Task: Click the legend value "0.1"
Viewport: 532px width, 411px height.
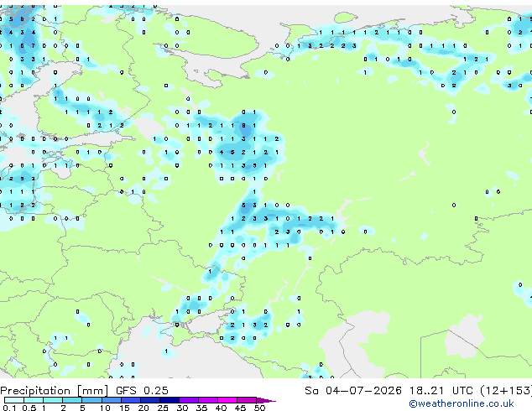Action: click(9, 408)
